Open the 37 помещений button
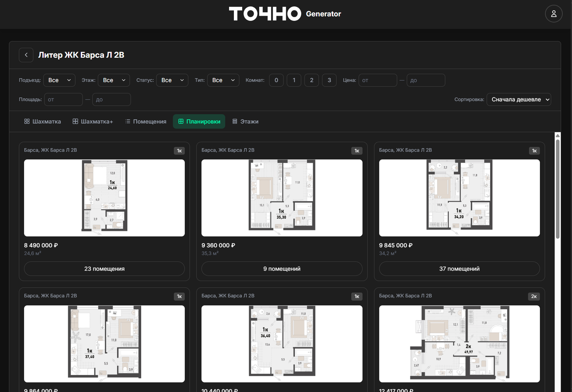This screenshot has height=392, width=572. click(459, 269)
